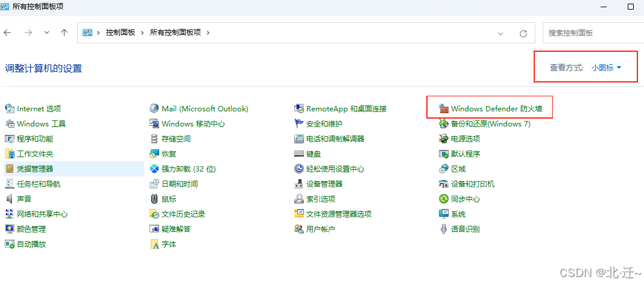Maximize the 所有控制面板项 window

click(x=631, y=7)
